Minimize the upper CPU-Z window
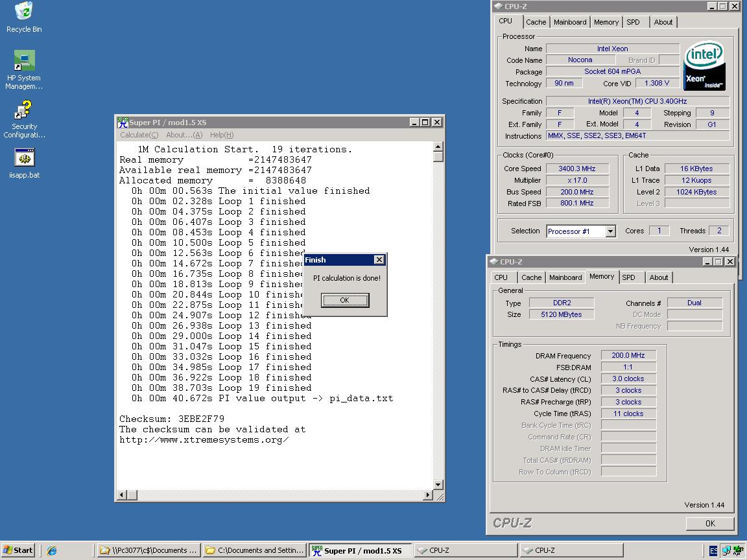747x560 pixels. point(711,6)
